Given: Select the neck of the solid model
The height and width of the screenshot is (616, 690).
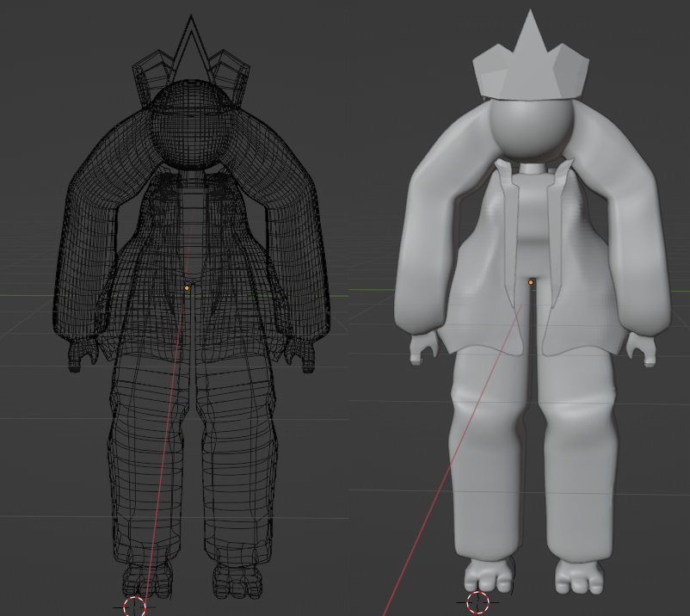Looking at the screenshot, I should (x=533, y=169).
